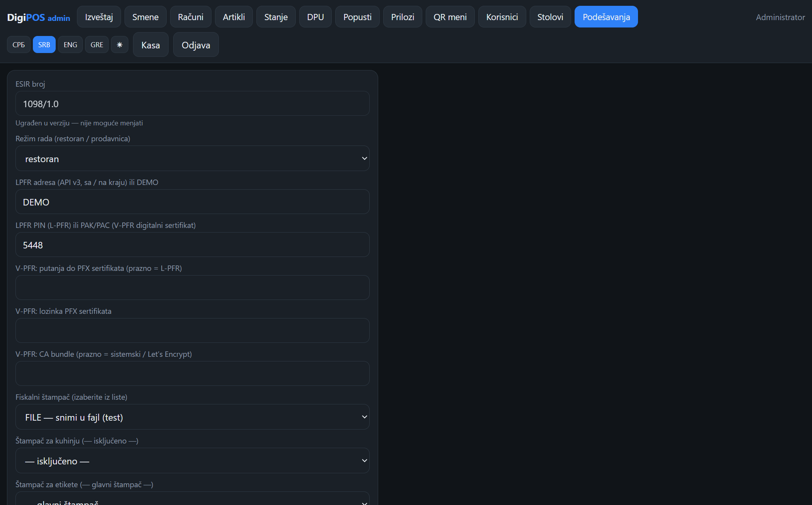The image size is (812, 505).
Task: Click the empty PFX sertifikat path field
Action: click(192, 288)
